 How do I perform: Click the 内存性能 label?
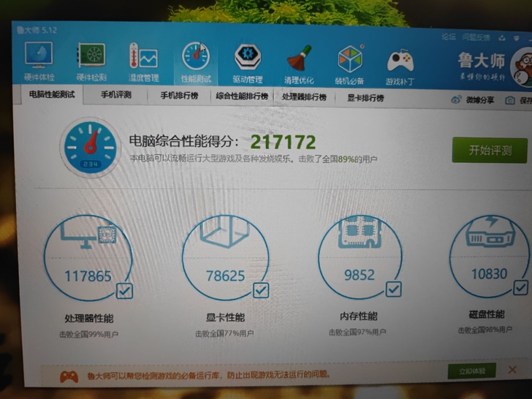[359, 316]
